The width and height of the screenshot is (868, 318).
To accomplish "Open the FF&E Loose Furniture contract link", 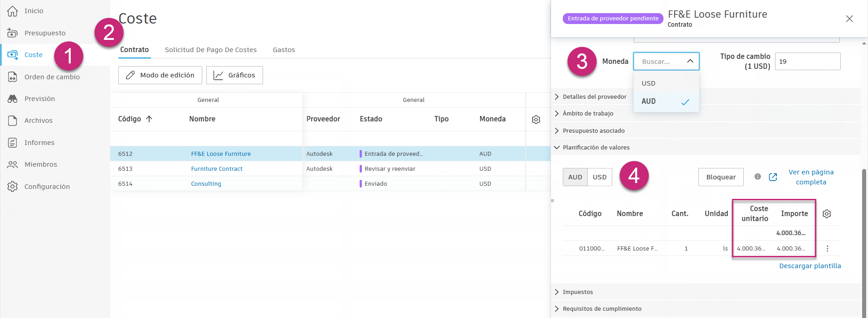I will [221, 154].
